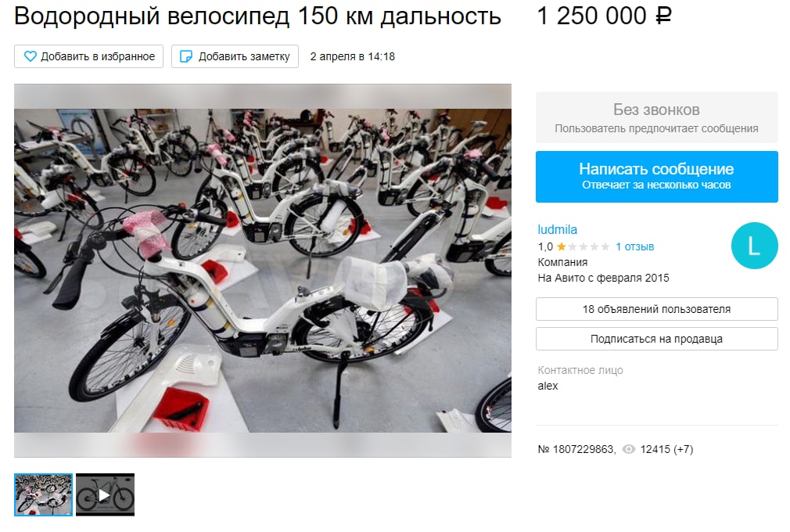Select the first photo thumbnail

pyautogui.click(x=43, y=494)
